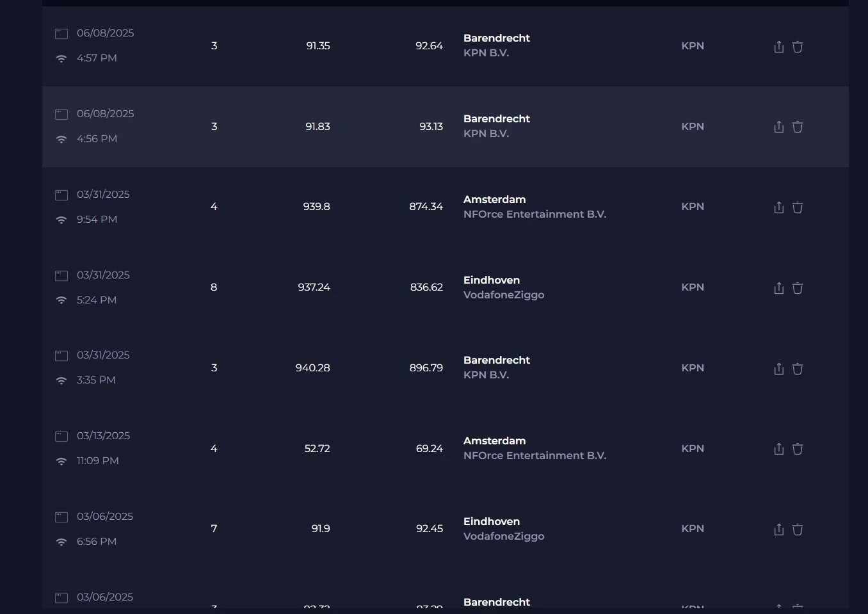Image resolution: width=868 pixels, height=614 pixels.
Task: Open Amsterdam NFOrce server from 03/31/2025
Action: (534, 207)
